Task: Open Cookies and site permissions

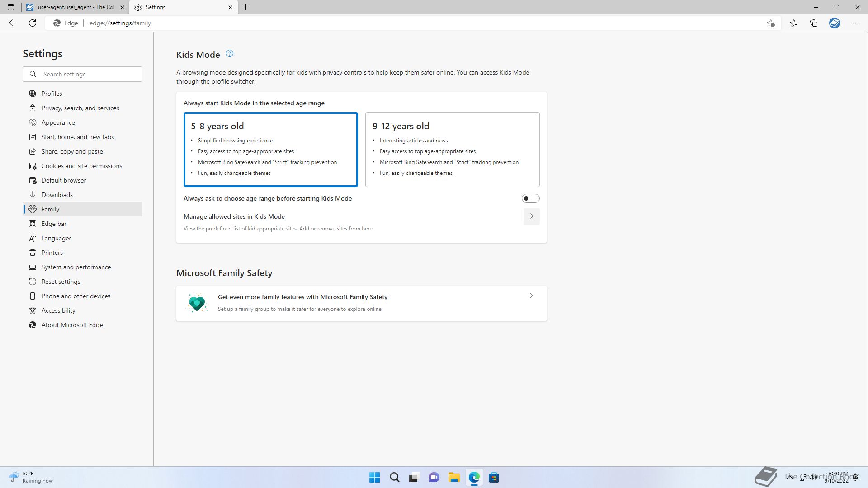Action: pyautogui.click(x=82, y=166)
